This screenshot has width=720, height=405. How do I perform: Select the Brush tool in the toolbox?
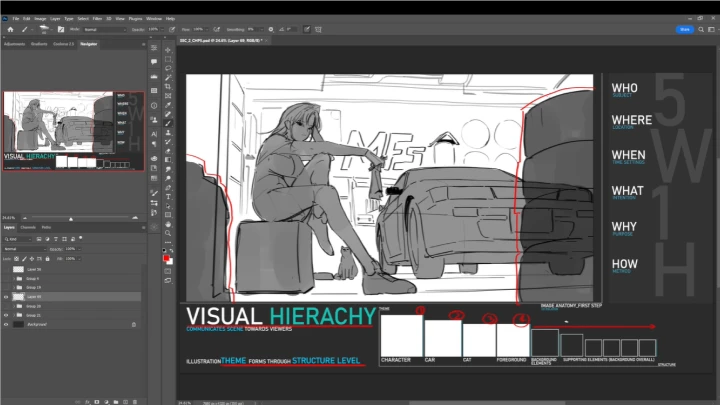(168, 124)
